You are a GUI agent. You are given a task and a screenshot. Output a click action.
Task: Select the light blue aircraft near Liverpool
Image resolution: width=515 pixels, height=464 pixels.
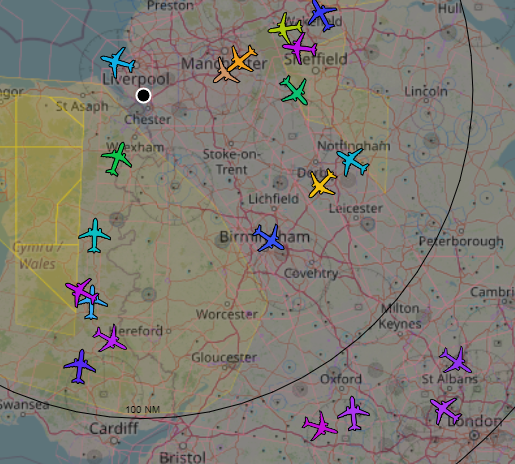tap(118, 62)
